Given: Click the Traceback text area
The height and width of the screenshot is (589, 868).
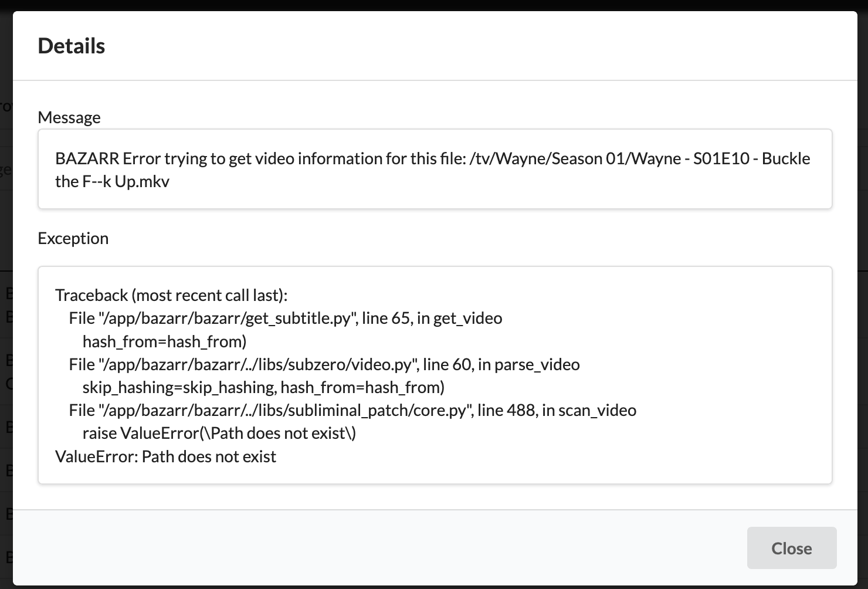Looking at the screenshot, I should click(x=434, y=375).
